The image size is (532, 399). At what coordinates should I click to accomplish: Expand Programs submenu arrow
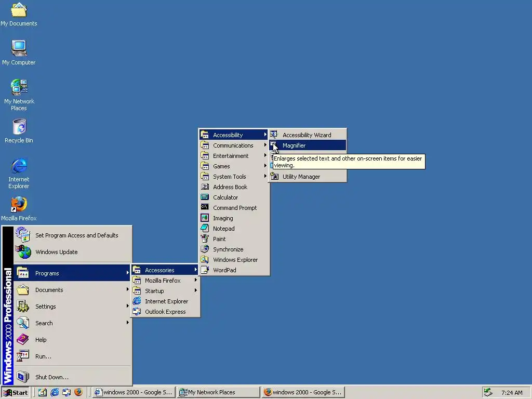[128, 273]
